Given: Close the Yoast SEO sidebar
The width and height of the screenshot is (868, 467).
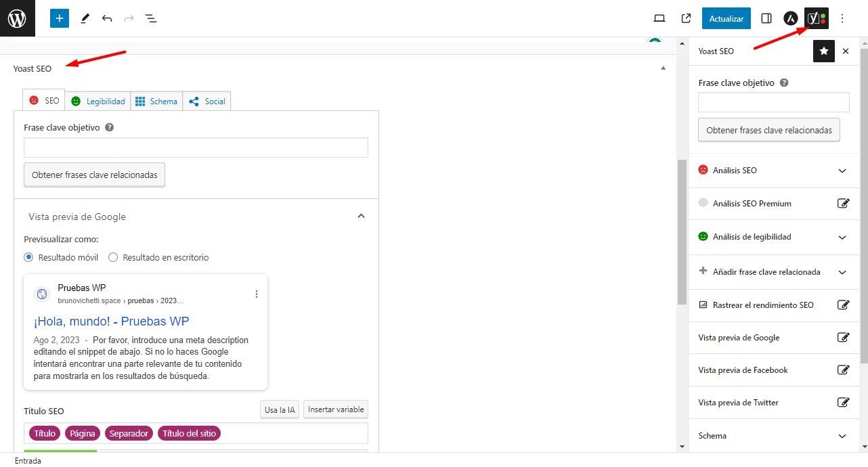Looking at the screenshot, I should [846, 51].
